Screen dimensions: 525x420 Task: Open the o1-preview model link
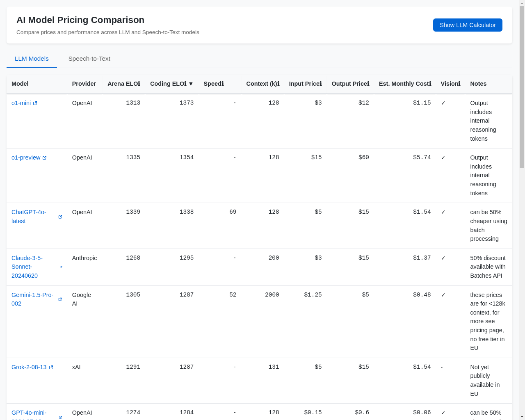pos(26,157)
